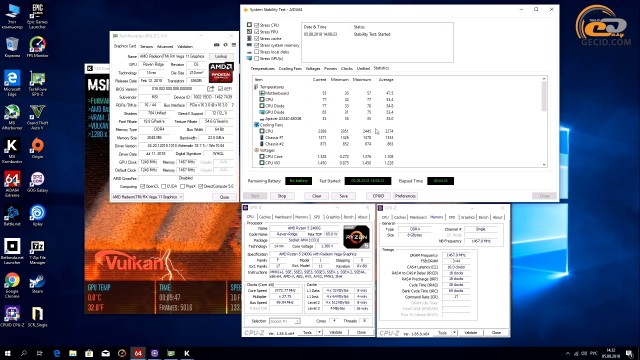Click statistics list vertical scrollbar

[x=544, y=96]
